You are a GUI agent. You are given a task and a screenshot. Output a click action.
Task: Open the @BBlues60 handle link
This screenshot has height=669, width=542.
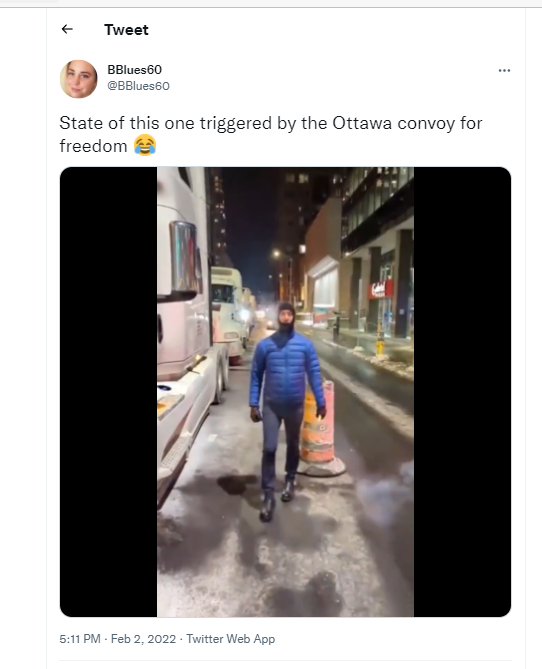coord(138,86)
